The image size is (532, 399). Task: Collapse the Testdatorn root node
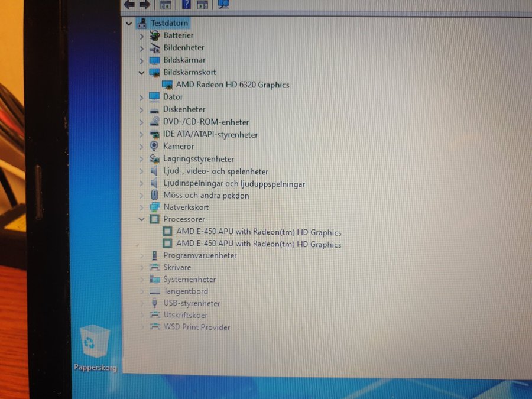pyautogui.click(x=129, y=24)
